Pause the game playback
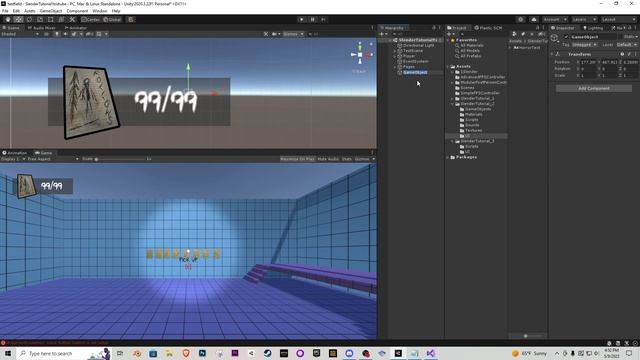 313,19
